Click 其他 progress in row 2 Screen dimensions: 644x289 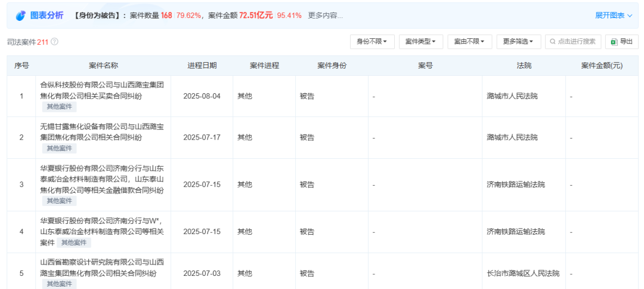[245, 137]
